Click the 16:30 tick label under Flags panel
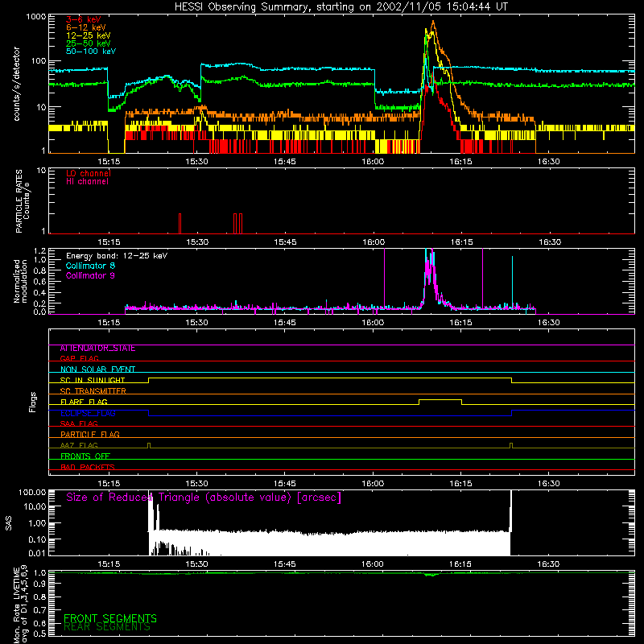The image size is (644, 644). [549, 484]
